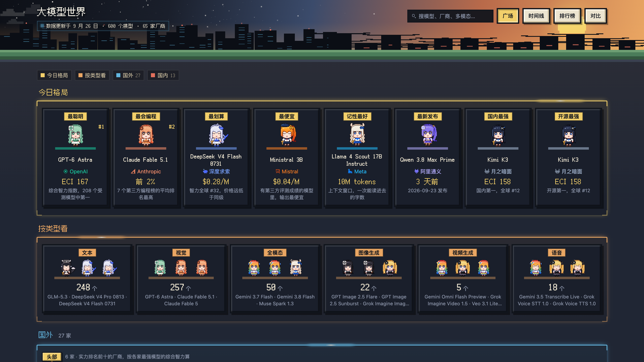Viewport: 644px width, 362px height.
Task: Click the Anthropic logo icon beside Anthropic
Action: 133,171
